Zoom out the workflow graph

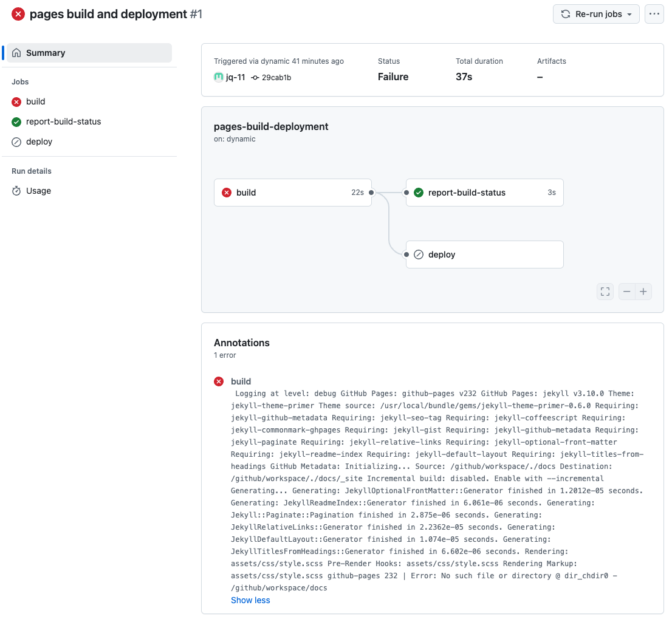coord(627,292)
